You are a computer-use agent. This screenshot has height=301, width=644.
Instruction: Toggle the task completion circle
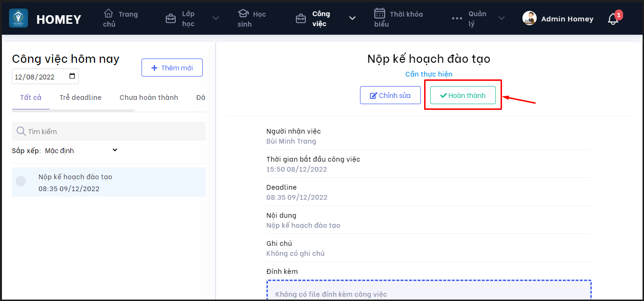[21, 181]
